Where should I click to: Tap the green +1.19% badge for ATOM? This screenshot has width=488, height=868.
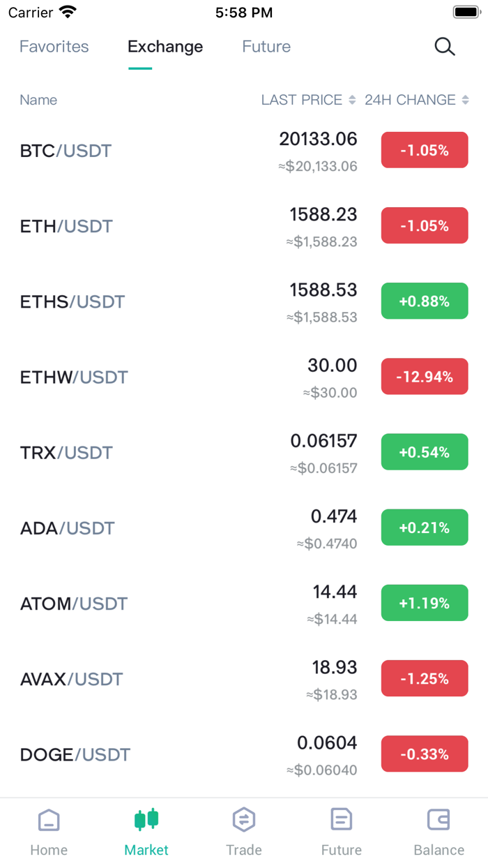(424, 603)
